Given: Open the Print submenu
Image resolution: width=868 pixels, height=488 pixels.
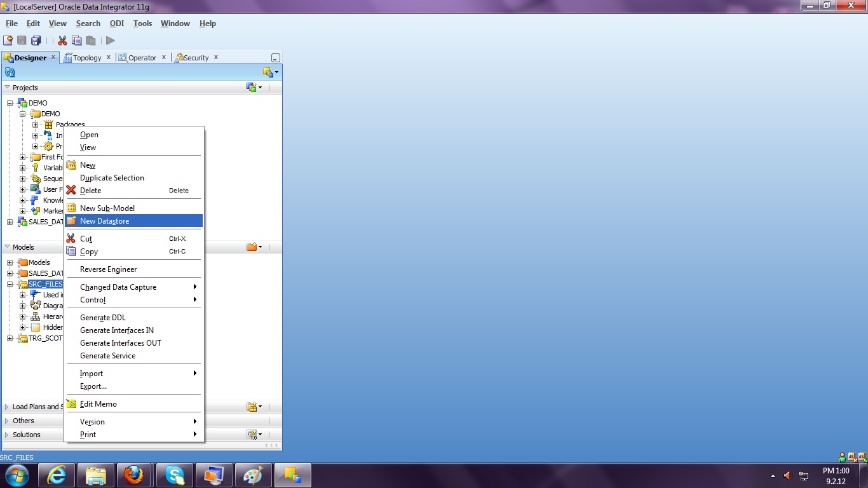Looking at the screenshot, I should [x=133, y=435].
